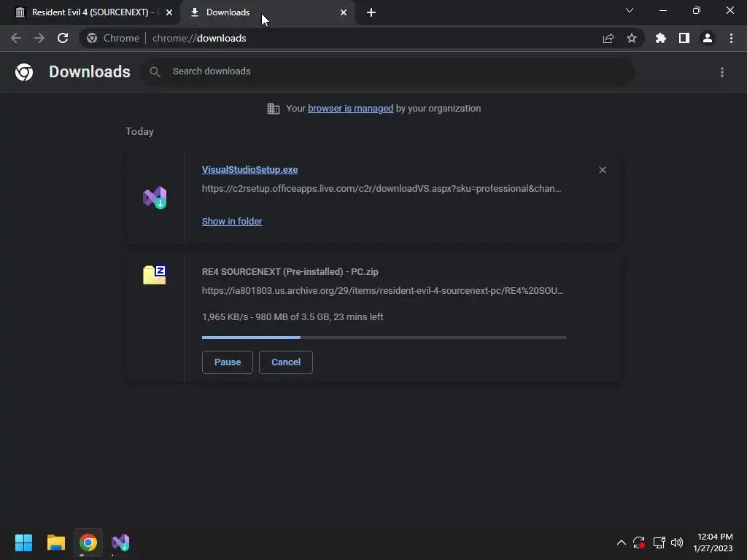Open a new tab with plus button
Screen dimensions: 747x560
pyautogui.click(x=371, y=12)
